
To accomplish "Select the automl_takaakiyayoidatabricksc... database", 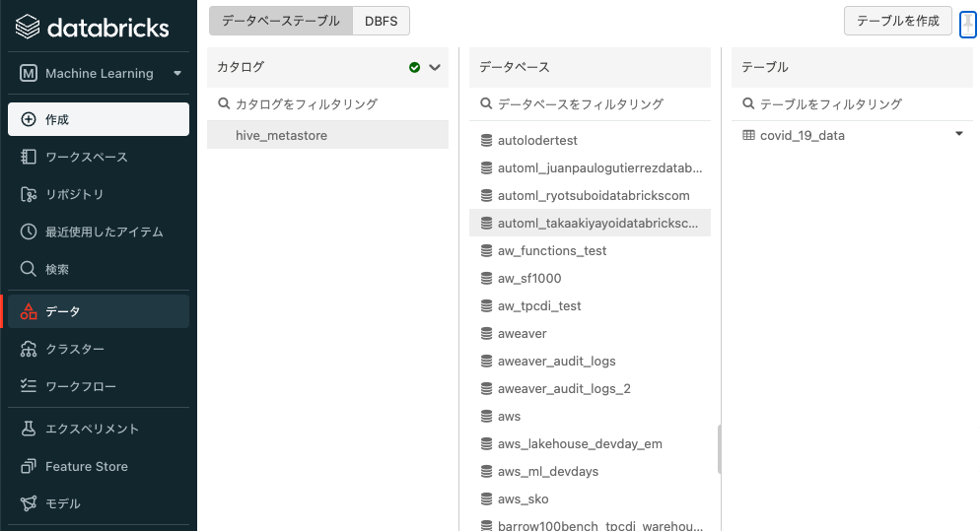I will (x=590, y=223).
